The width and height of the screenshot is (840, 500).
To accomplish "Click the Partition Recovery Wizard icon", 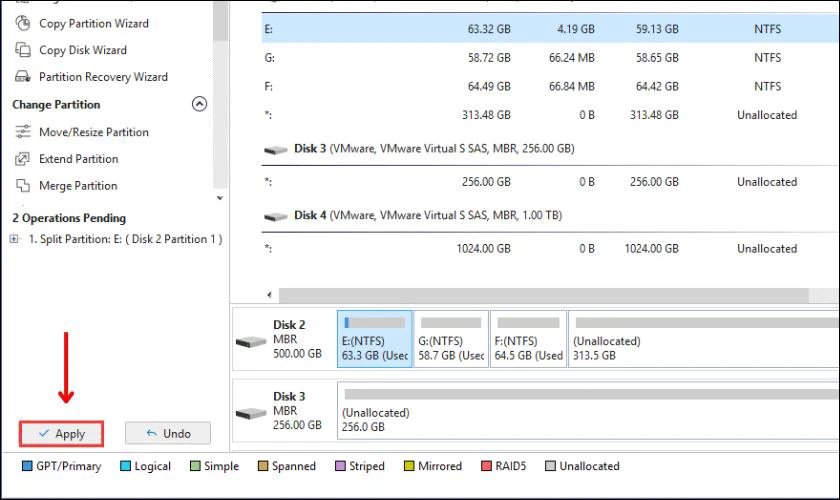I will [x=22, y=77].
